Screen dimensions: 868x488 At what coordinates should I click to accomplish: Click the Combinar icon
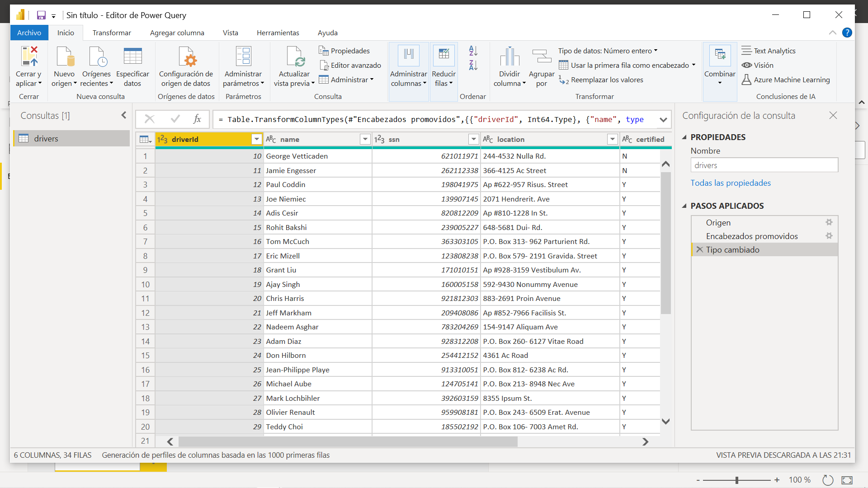[720, 56]
